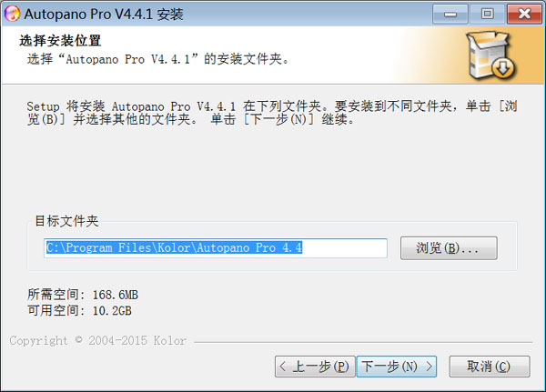The height and width of the screenshot is (392, 546).
Task: Click the 所需空间 168.6MB label
Action: tap(83, 295)
